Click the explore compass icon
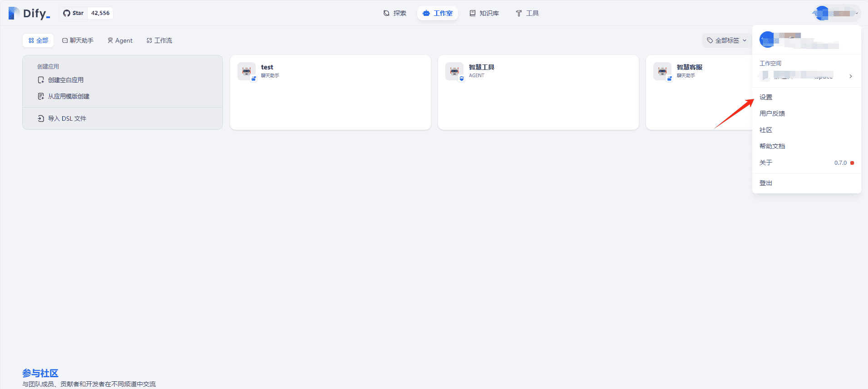This screenshot has height=389, width=868. coord(386,13)
